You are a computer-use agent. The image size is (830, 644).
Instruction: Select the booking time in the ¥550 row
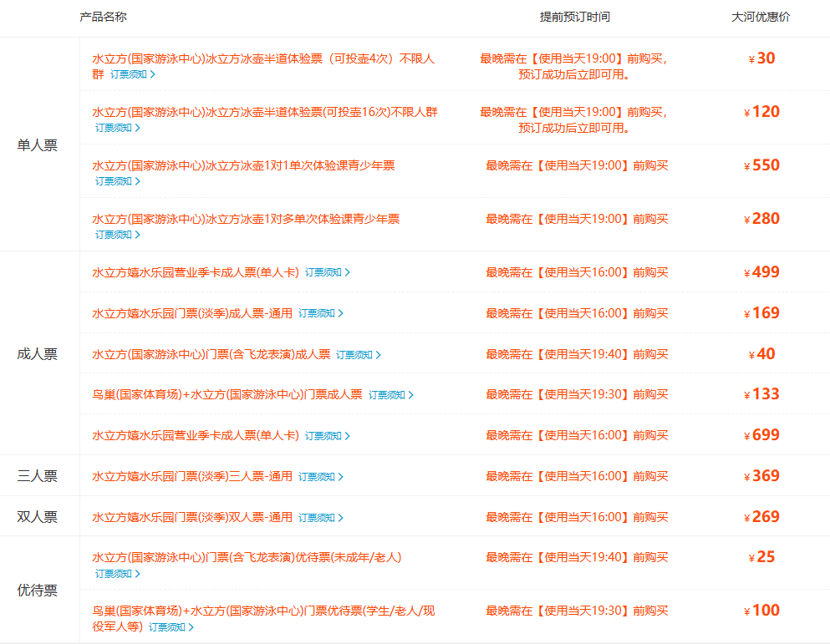pos(577,165)
